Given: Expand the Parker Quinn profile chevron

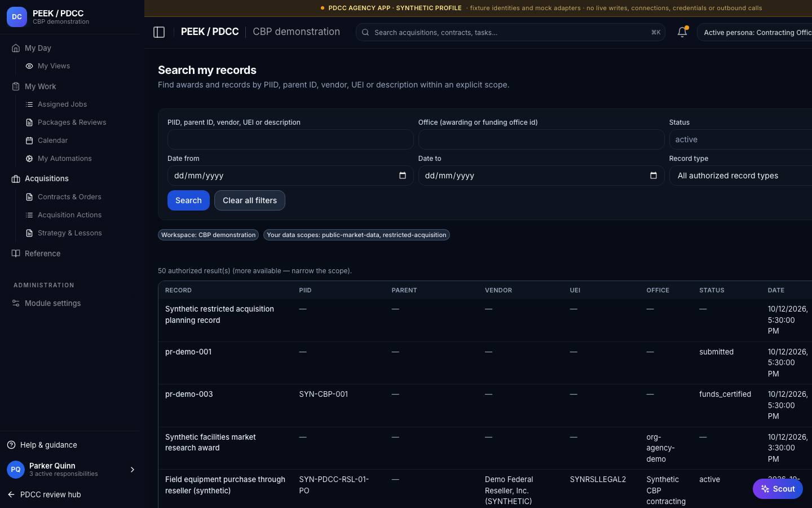Looking at the screenshot, I should click(x=133, y=470).
